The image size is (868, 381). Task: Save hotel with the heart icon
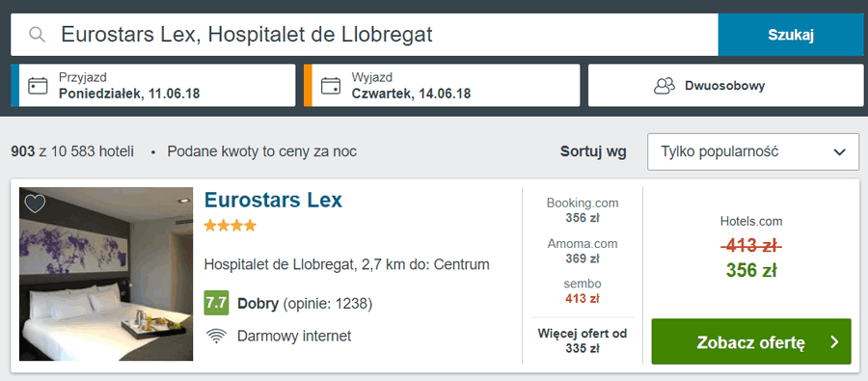[35, 204]
